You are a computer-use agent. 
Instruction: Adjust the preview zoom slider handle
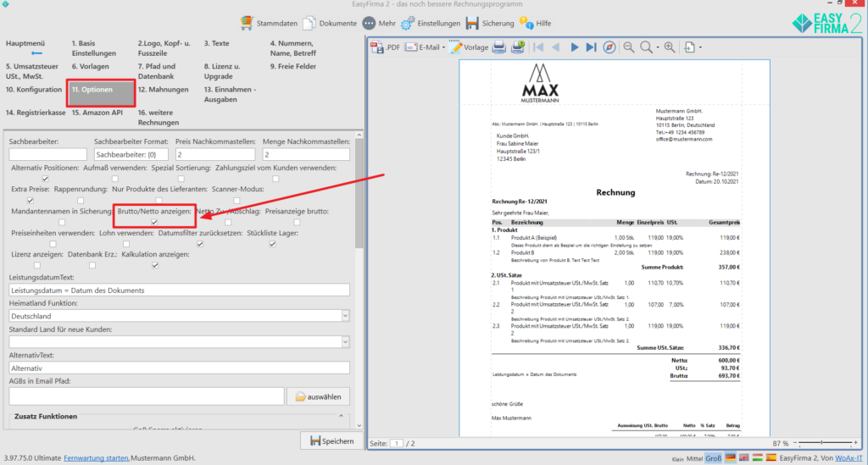pos(821,443)
